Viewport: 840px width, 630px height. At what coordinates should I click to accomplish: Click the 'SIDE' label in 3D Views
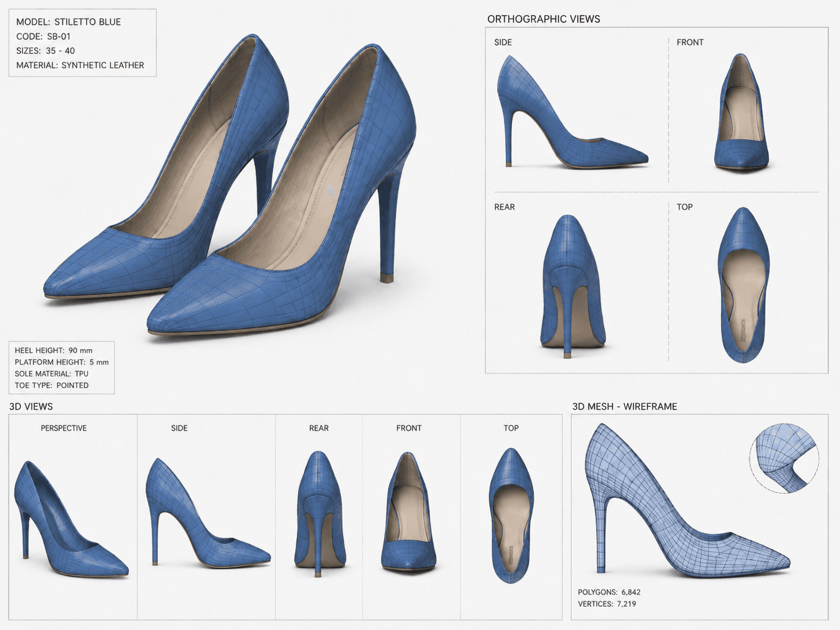coord(179,428)
